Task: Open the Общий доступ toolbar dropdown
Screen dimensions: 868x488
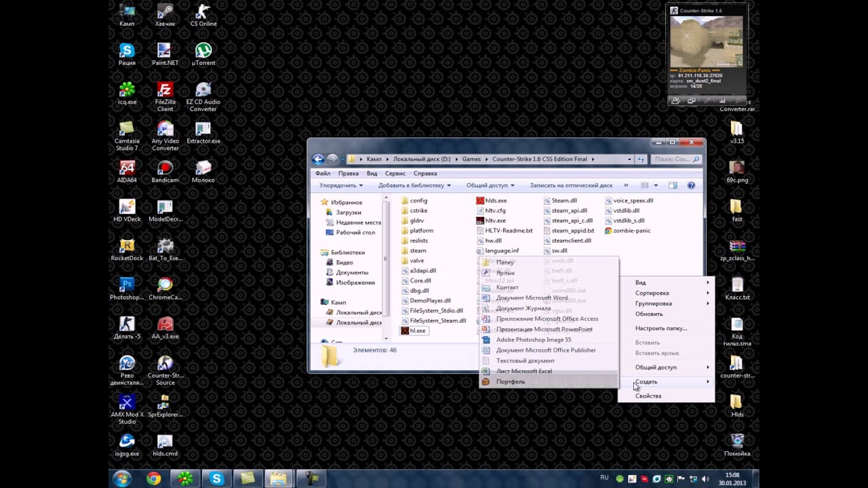Action: point(490,185)
